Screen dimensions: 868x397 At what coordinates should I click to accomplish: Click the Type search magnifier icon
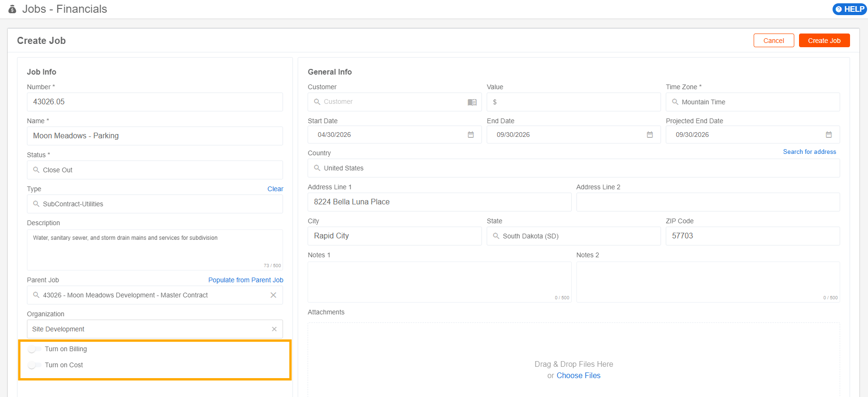[36, 204]
